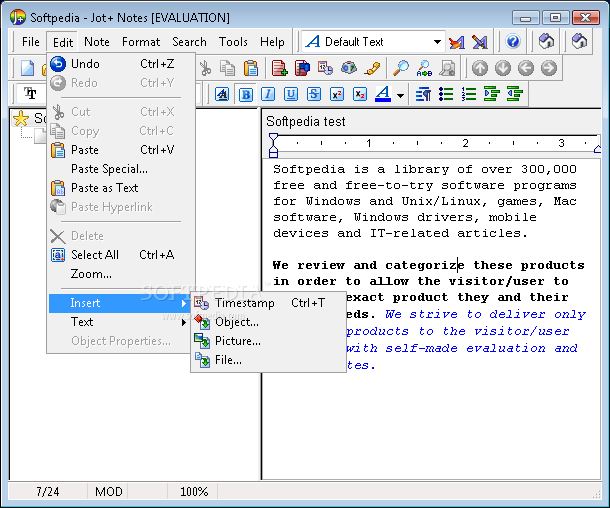The image size is (610, 508).
Task: Select Object... in Insert submenu
Action: 268,322
